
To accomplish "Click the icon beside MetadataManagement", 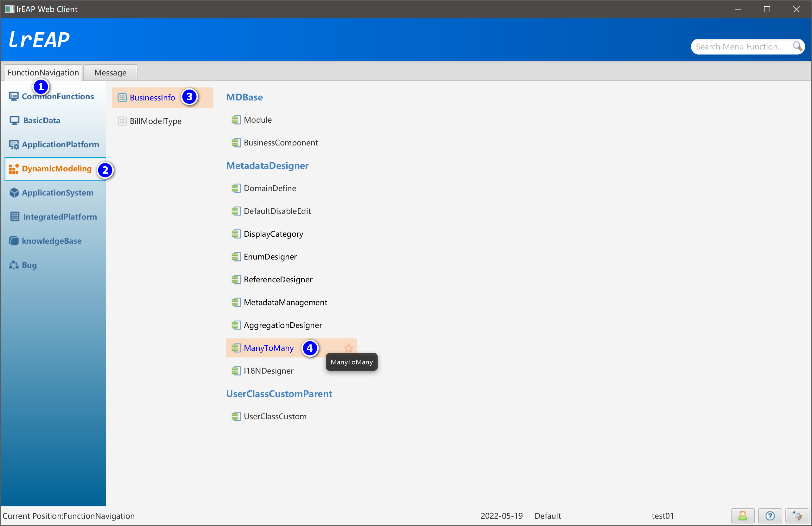I will tap(236, 302).
